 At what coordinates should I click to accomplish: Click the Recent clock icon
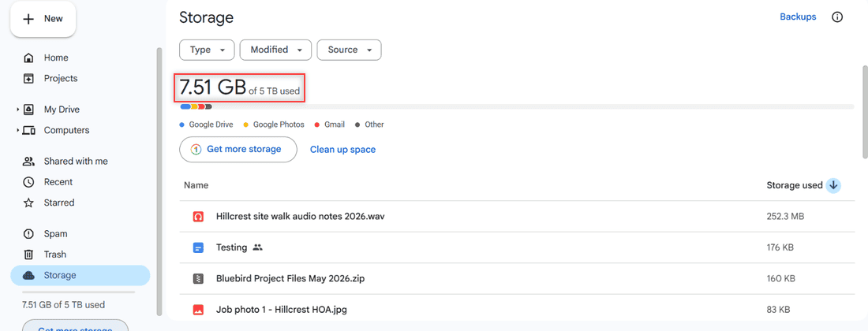tap(28, 182)
